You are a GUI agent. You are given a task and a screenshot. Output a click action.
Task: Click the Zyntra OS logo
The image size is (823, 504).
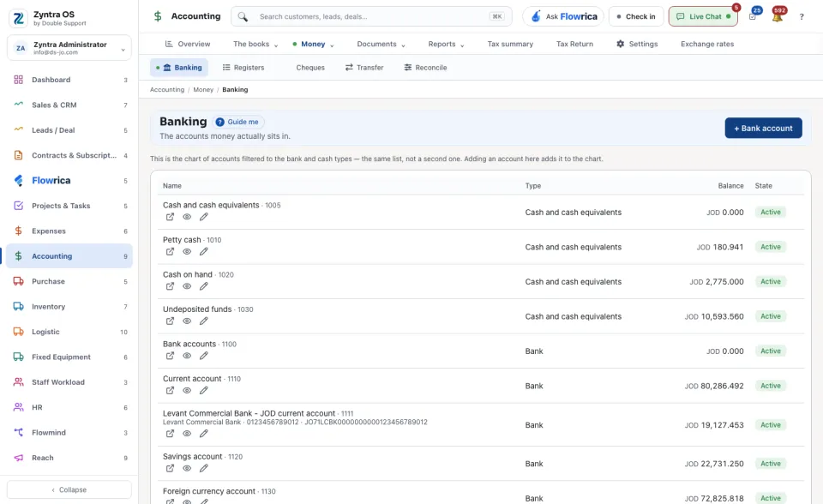(18, 18)
